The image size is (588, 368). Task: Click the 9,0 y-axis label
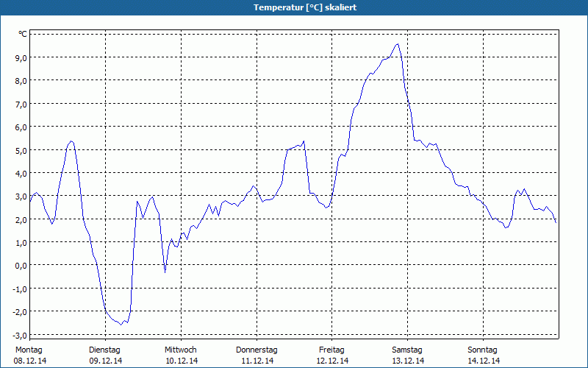(x=21, y=57)
